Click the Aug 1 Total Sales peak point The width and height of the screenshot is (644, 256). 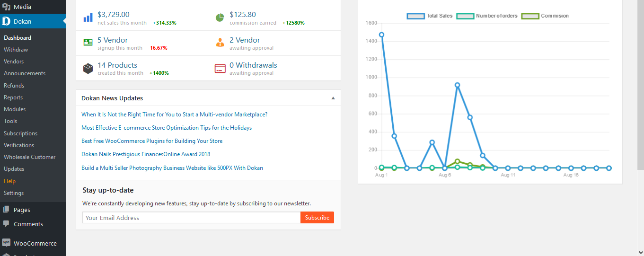click(x=381, y=35)
